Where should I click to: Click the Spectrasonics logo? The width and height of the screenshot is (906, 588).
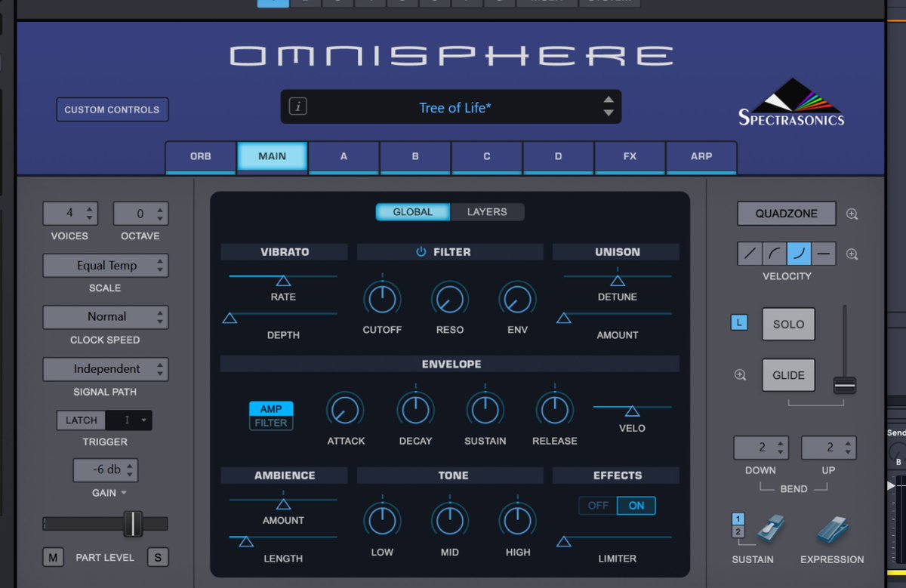791,101
